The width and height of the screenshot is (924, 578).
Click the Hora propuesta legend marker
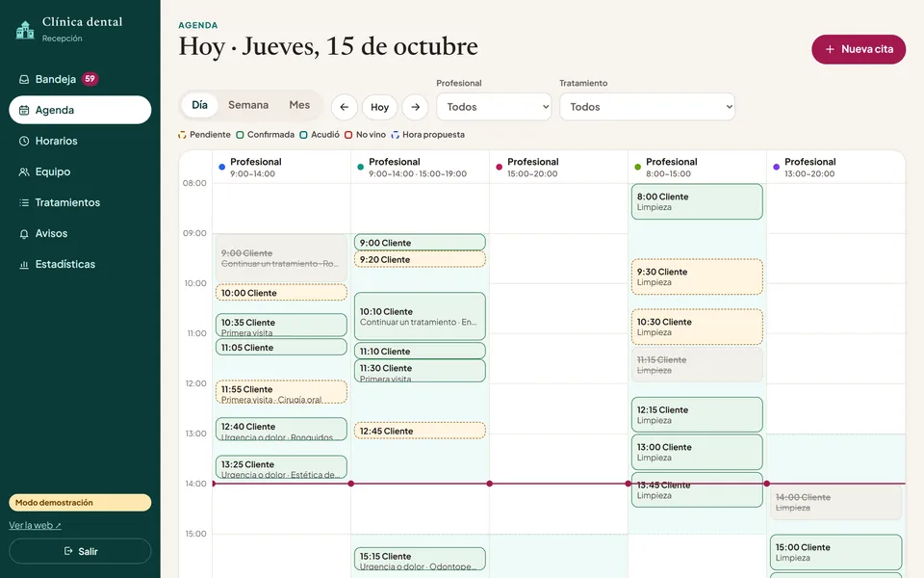395,135
